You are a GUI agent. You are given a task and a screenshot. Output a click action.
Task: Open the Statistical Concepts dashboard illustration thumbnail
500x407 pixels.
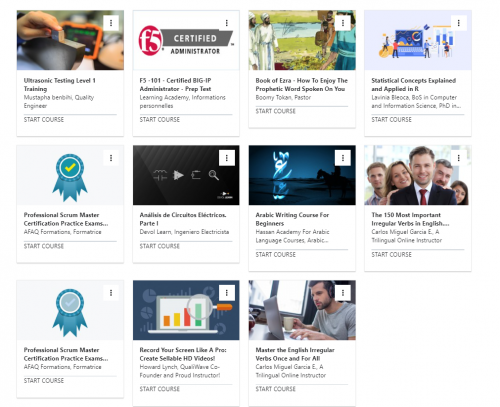[x=418, y=40]
